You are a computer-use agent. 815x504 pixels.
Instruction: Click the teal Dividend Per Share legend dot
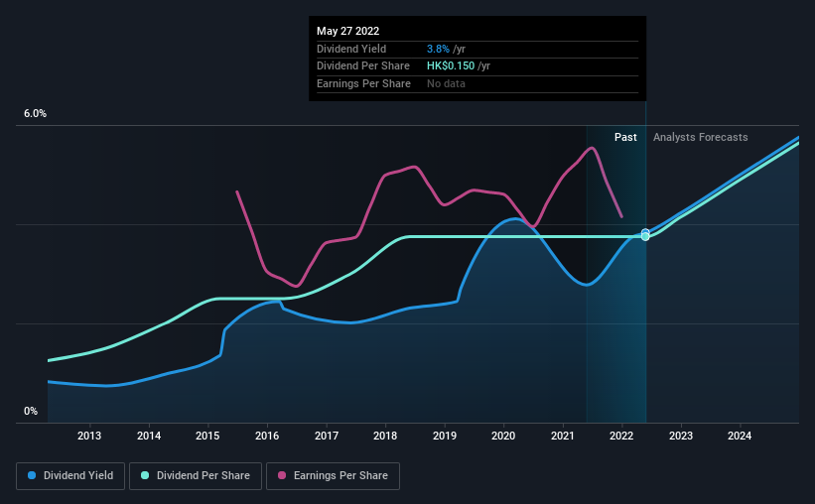145,476
